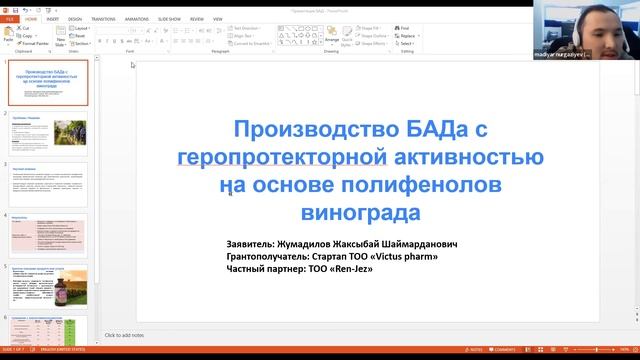This screenshot has width=640, height=360.
Task: Click the Bullets list button
Action: point(176,31)
